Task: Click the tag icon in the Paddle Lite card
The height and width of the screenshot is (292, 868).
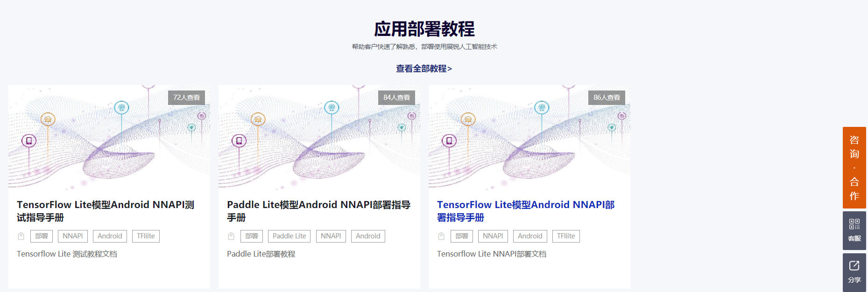Action: pos(231,236)
